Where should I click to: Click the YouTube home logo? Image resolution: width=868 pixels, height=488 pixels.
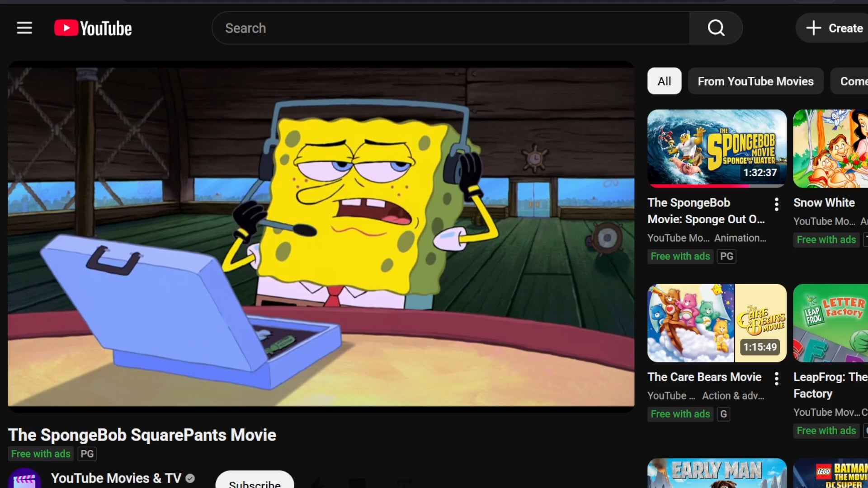click(93, 28)
